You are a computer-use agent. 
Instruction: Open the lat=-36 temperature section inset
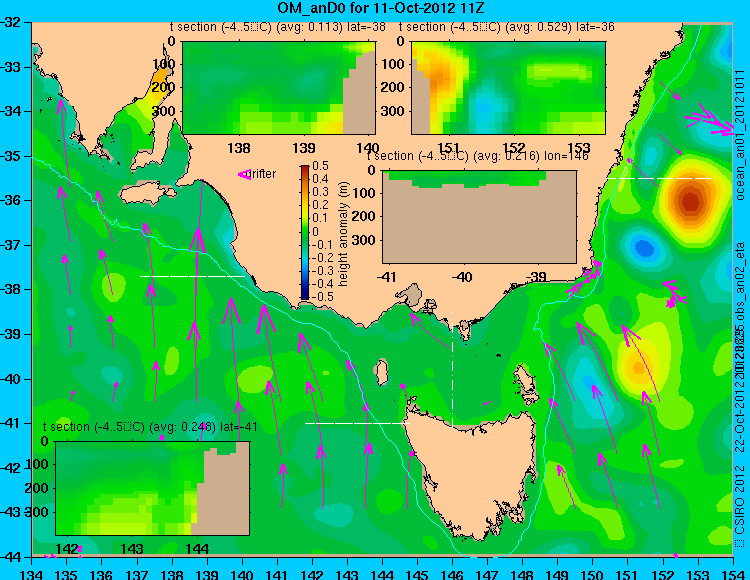pos(508,88)
